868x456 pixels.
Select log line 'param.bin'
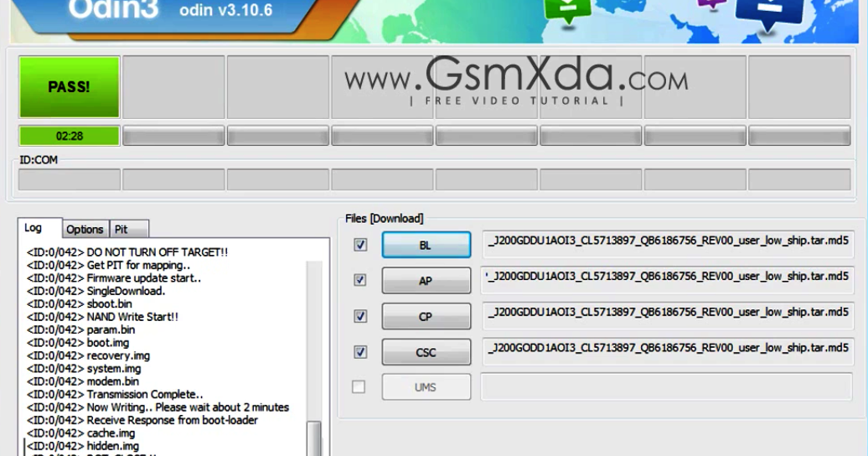pyautogui.click(x=80, y=329)
